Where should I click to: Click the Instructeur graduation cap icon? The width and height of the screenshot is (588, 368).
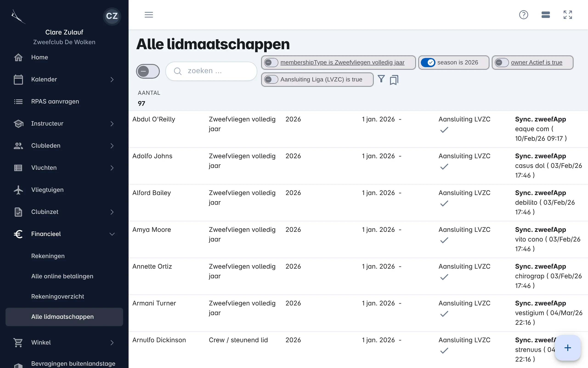(x=18, y=124)
